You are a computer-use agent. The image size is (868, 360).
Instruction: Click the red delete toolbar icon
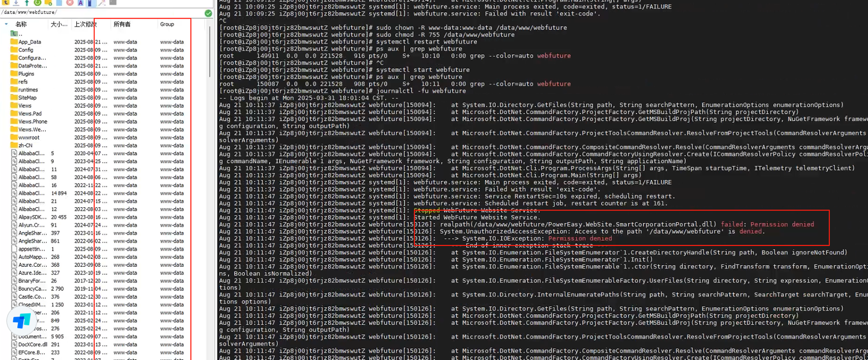coord(69,2)
